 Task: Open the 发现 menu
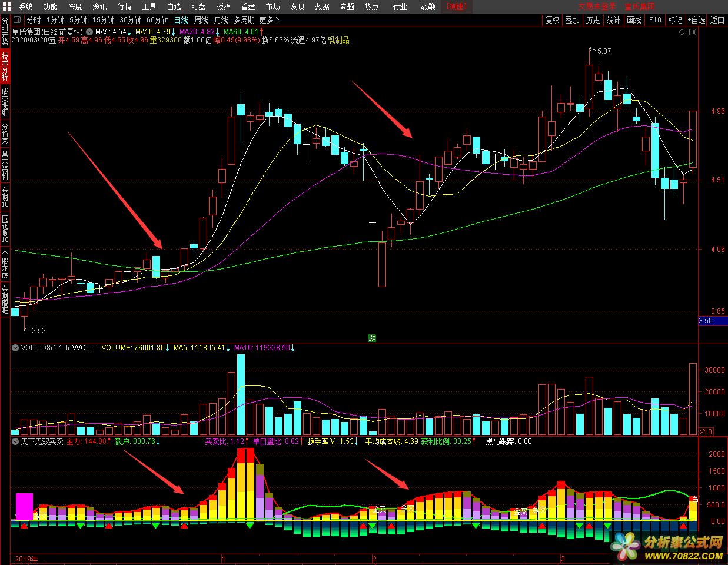point(298,6)
